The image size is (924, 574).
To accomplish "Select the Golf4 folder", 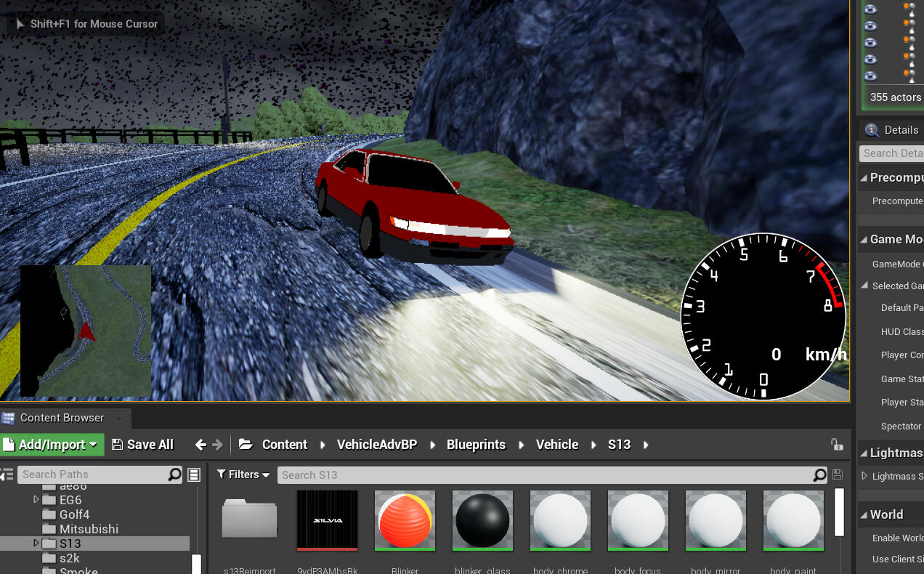I will [74, 514].
